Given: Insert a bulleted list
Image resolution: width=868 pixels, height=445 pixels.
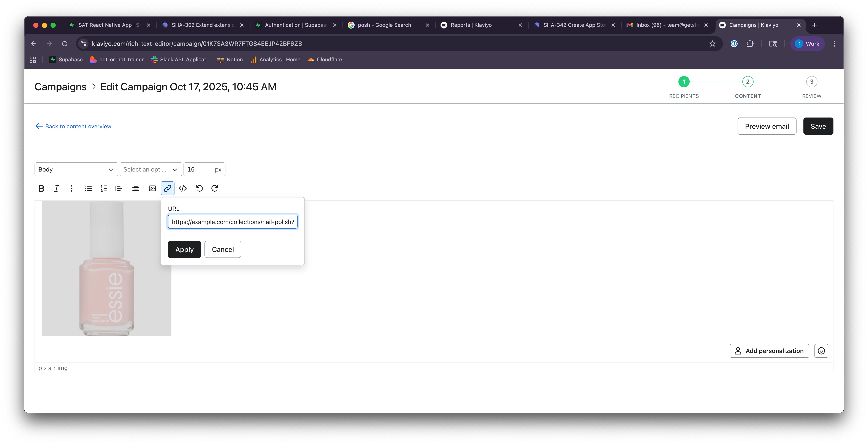Looking at the screenshot, I should [x=89, y=188].
